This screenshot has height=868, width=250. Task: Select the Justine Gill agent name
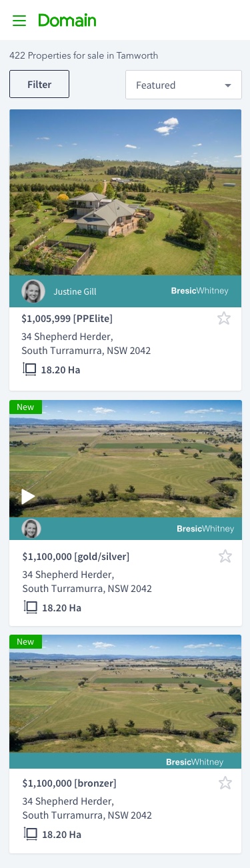pyautogui.click(x=75, y=291)
